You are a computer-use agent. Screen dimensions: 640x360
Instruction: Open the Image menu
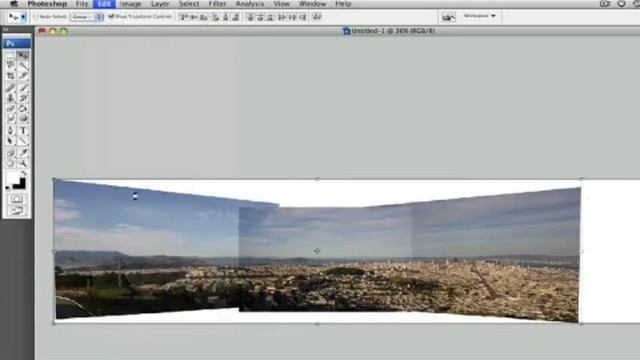131,4
